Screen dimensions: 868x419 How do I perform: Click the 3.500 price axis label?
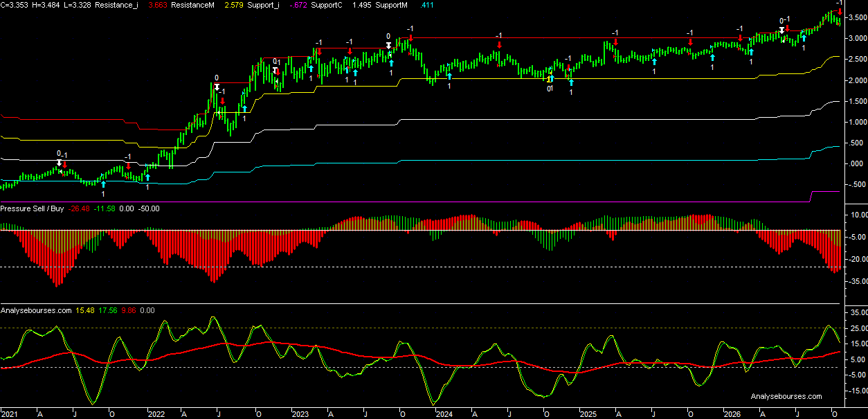[x=856, y=18]
